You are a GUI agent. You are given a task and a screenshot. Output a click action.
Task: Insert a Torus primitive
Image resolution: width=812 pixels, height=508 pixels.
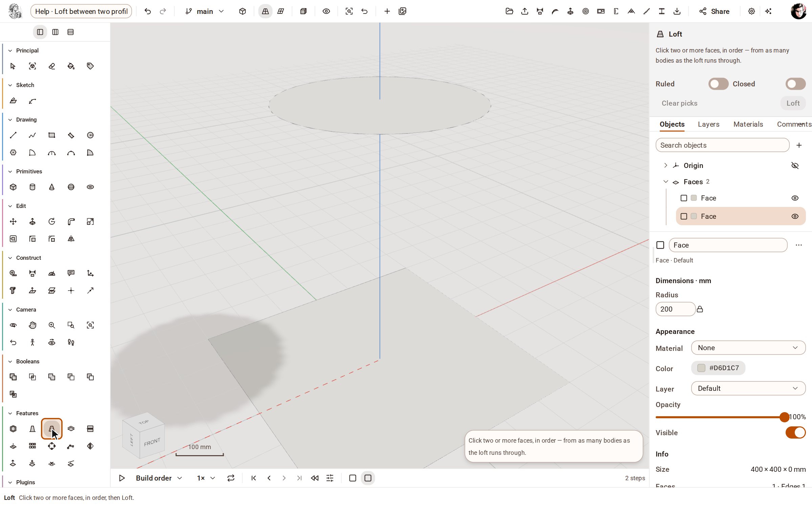click(x=90, y=187)
